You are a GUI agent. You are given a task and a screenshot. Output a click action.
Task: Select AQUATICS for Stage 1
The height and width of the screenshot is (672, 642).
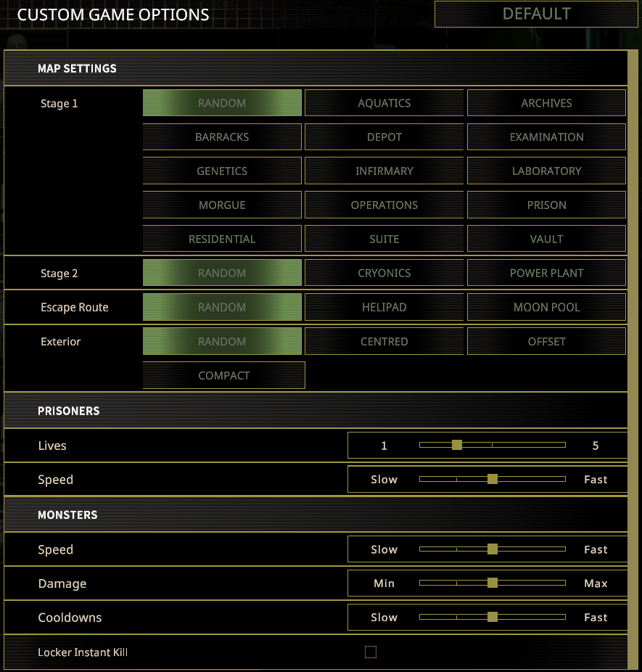pyautogui.click(x=384, y=103)
